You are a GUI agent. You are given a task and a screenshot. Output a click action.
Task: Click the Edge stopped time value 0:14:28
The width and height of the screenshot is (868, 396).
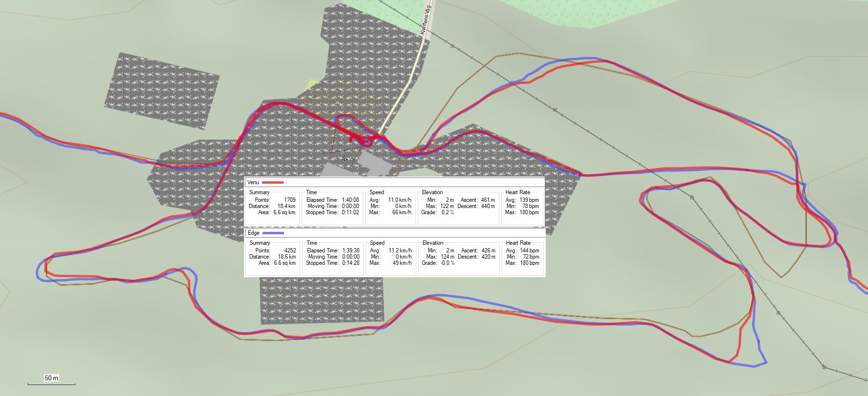pyautogui.click(x=350, y=263)
